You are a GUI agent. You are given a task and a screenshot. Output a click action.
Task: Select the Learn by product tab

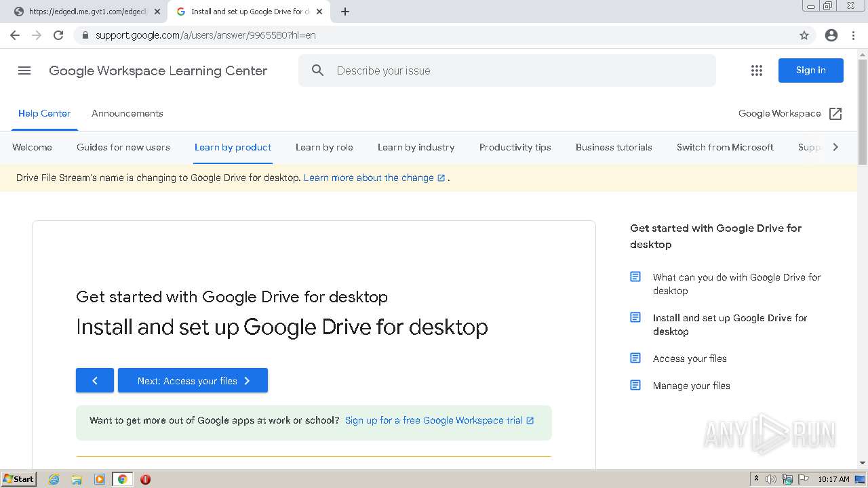233,147
